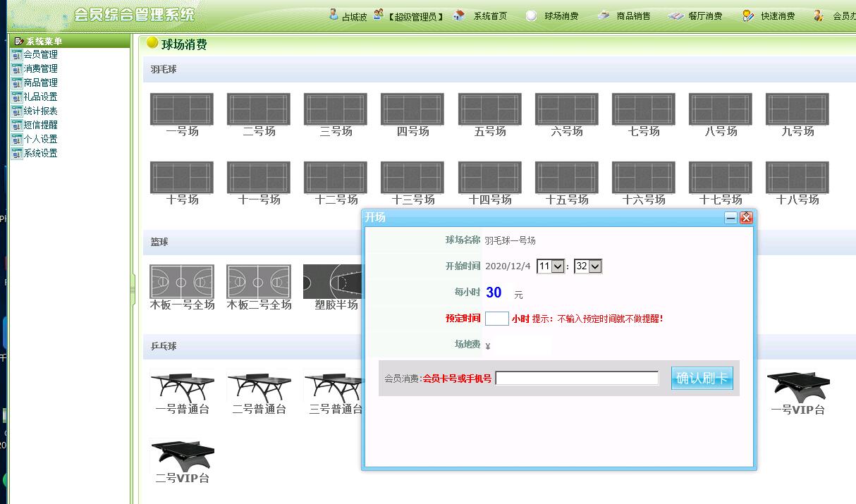Image resolution: width=856 pixels, height=504 pixels.
Task: Click the 预定时间 hours input box
Action: click(x=496, y=319)
